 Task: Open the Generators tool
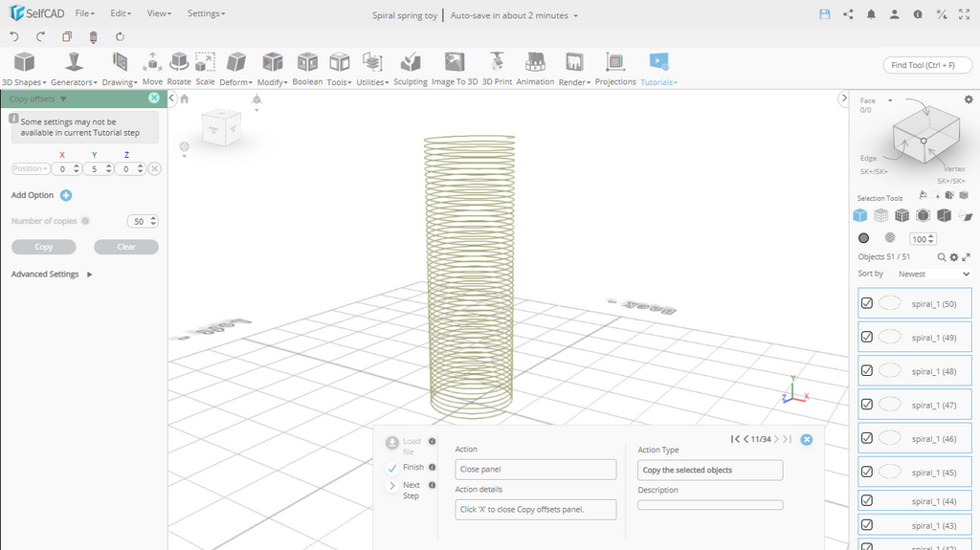(74, 69)
